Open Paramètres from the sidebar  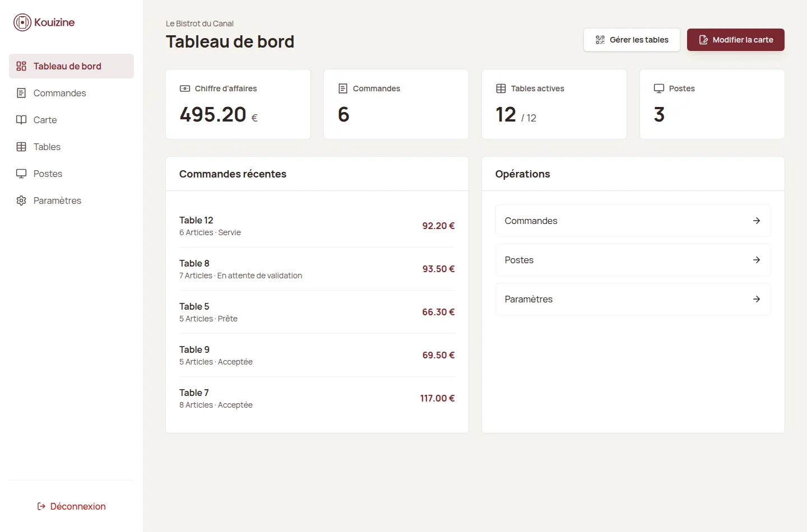point(71,200)
